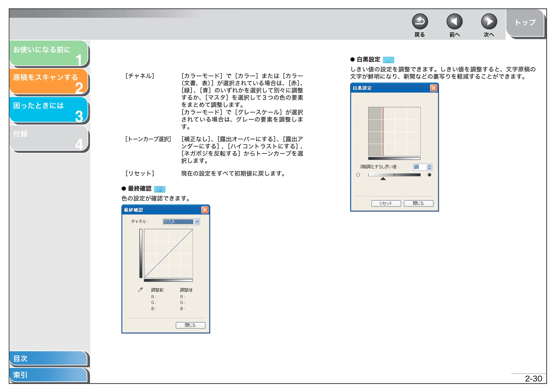Image resolution: width=554 pixels, height=392 pixels.
Task: Go to the トップ page tab
Action: point(525,23)
